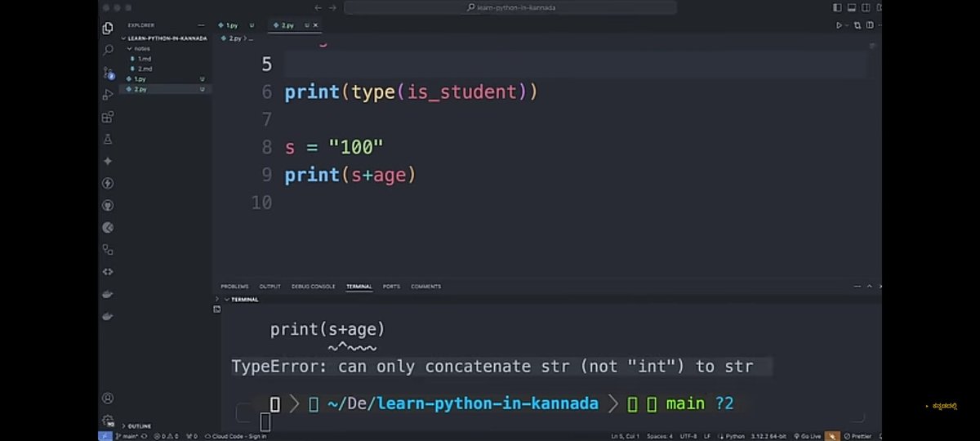Click the Prettier status bar item
Image resolution: width=980 pixels, height=441 pixels.
click(x=859, y=436)
